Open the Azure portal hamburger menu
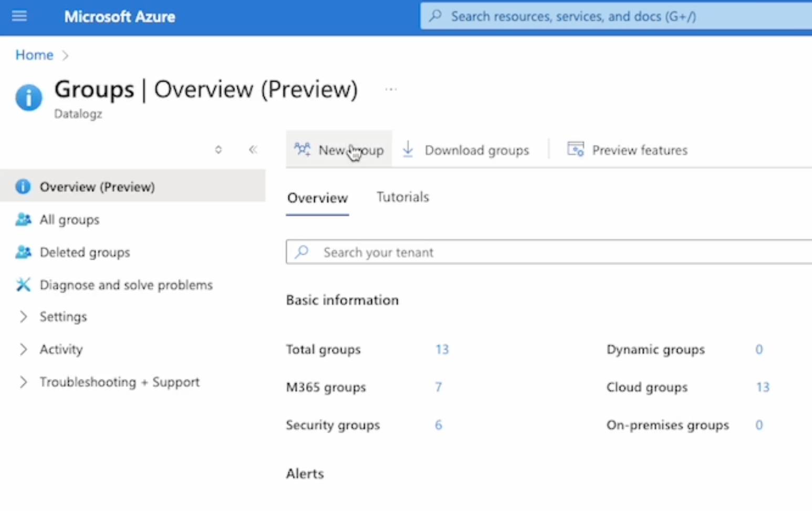This screenshot has height=511, width=812. (x=19, y=16)
